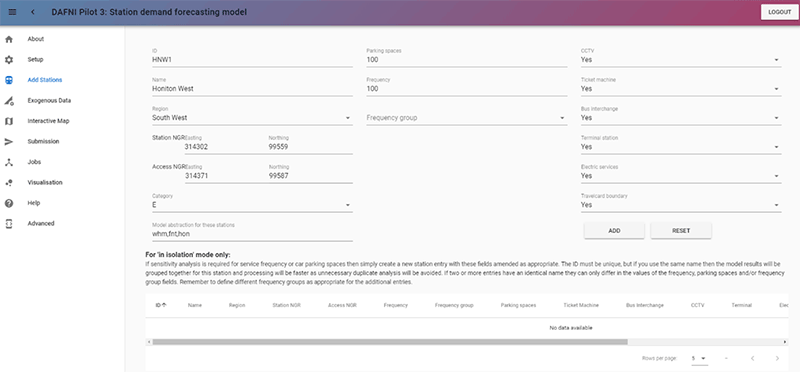Go to the Submission section
The height and width of the screenshot is (372, 800).
coord(43,141)
